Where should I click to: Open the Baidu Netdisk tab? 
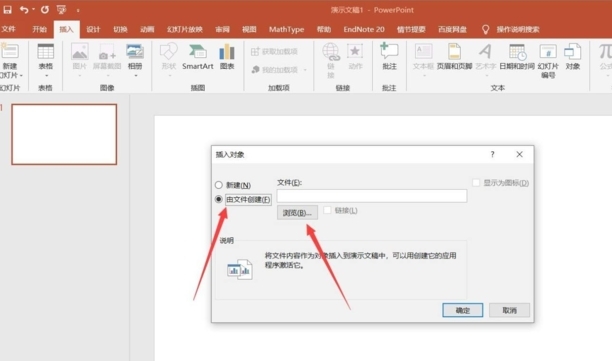tap(452, 29)
